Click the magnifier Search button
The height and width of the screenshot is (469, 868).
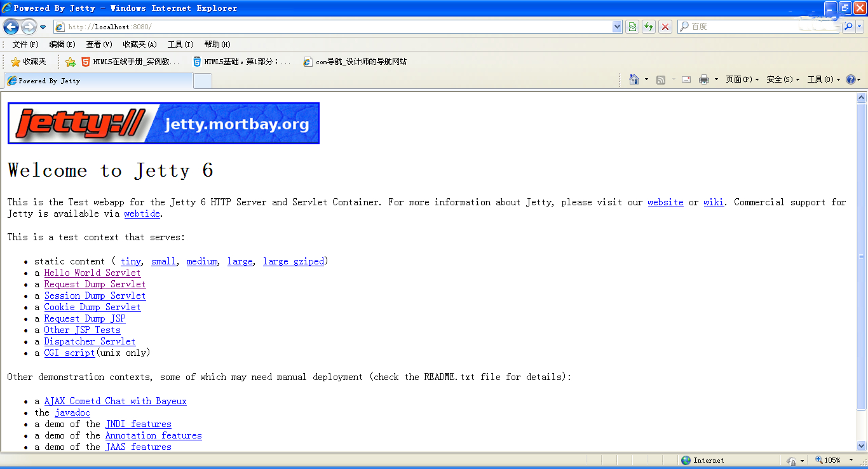(848, 27)
